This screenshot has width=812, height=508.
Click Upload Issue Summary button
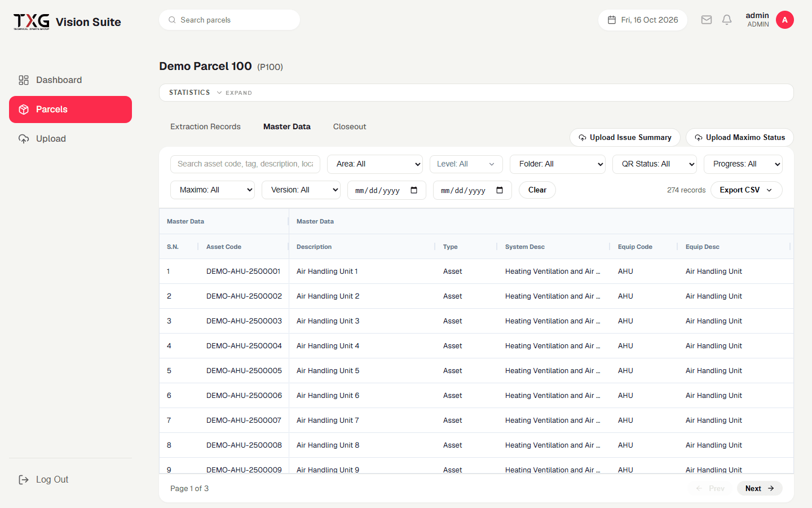click(x=625, y=138)
